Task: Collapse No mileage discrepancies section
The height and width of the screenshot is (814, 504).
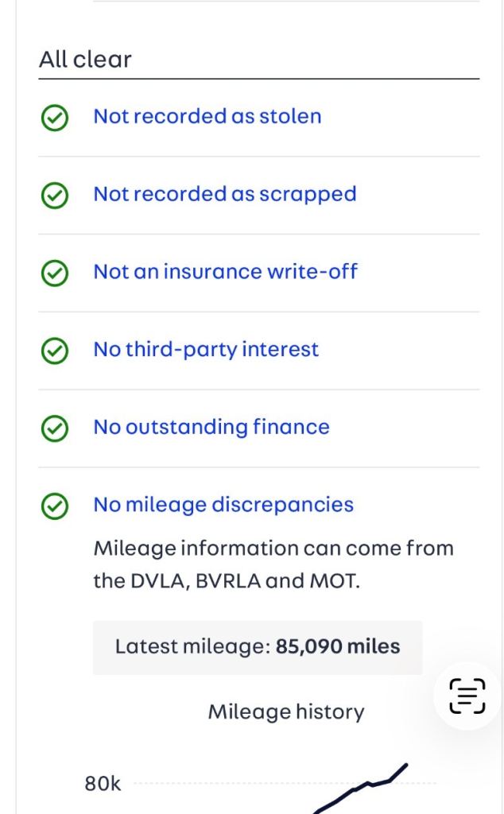Action: (x=223, y=505)
